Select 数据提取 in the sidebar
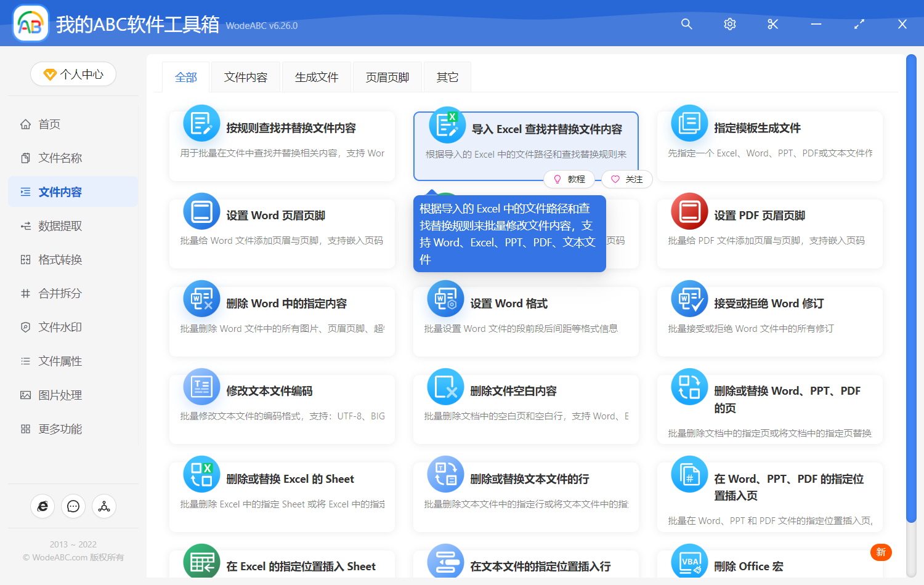924x585 pixels. [x=59, y=225]
